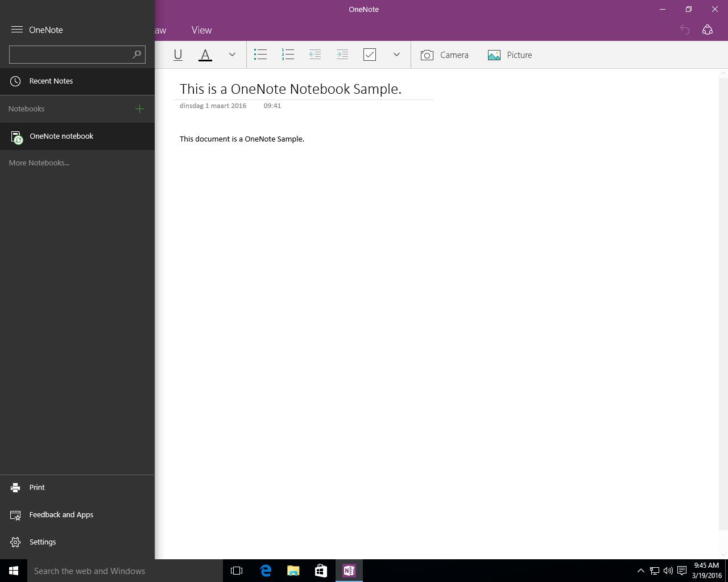The height and width of the screenshot is (582, 728).
Task: Increase the paragraph indent
Action: point(342,55)
